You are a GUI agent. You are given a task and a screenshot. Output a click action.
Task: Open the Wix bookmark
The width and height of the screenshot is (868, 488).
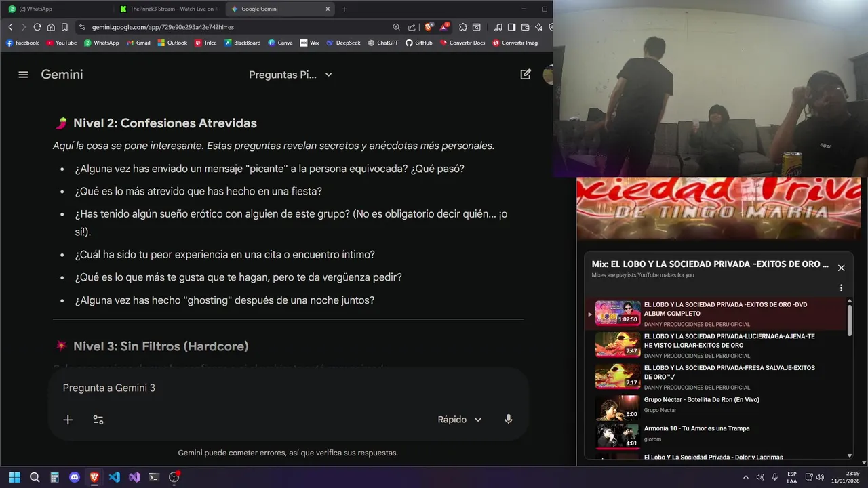(x=309, y=43)
